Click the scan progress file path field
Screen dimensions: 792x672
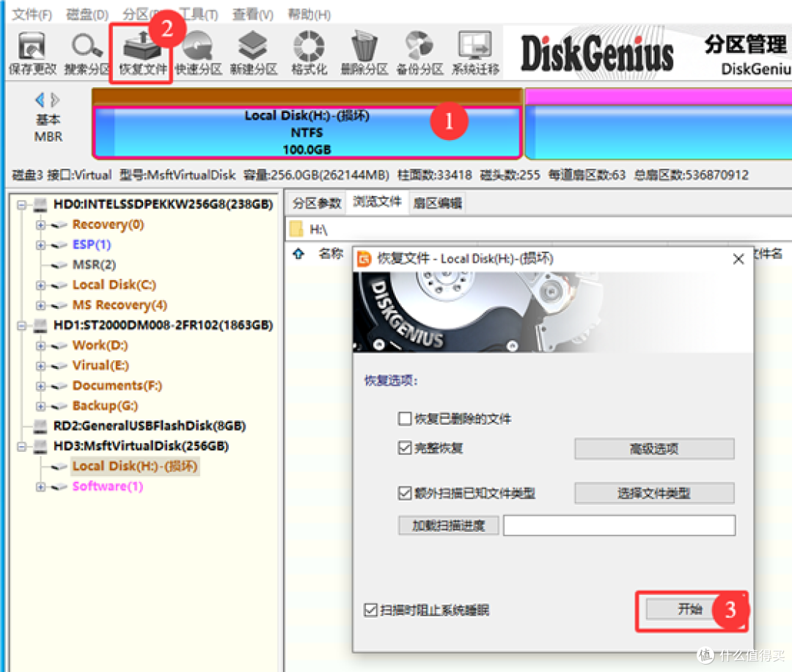pyautogui.click(x=619, y=525)
